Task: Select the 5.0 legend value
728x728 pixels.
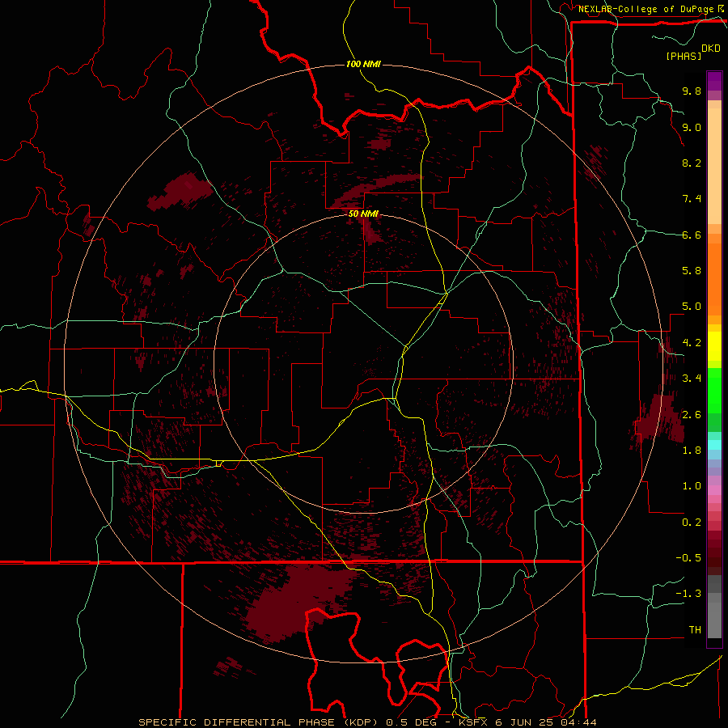Action: coord(692,307)
